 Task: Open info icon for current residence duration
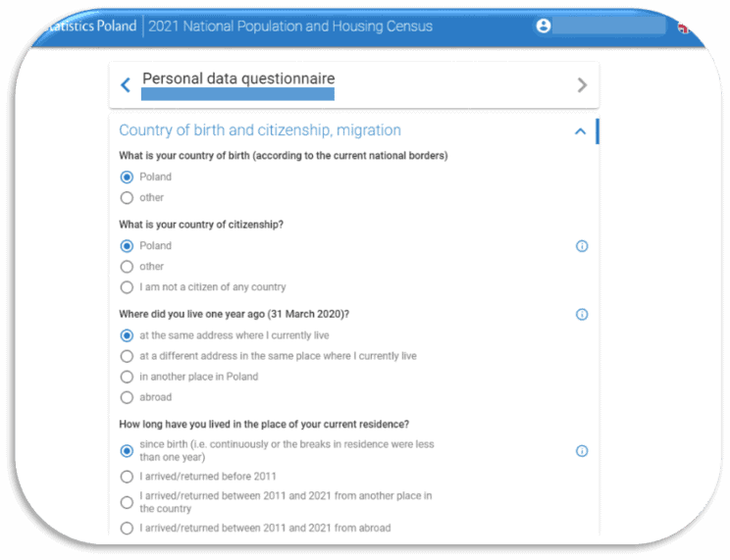coord(581,451)
